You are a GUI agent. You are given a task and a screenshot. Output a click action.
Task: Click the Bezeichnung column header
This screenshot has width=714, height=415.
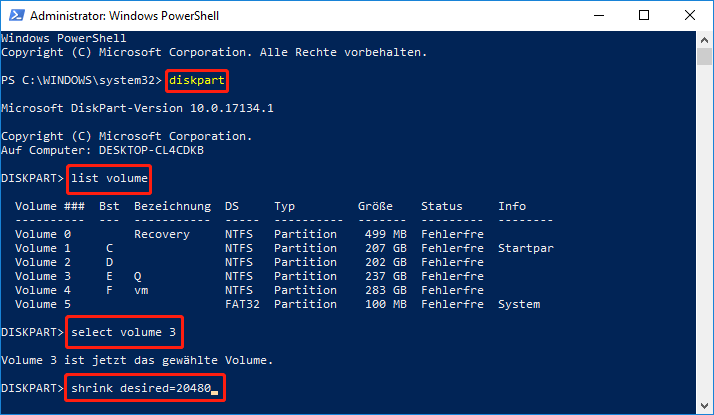[x=172, y=205]
